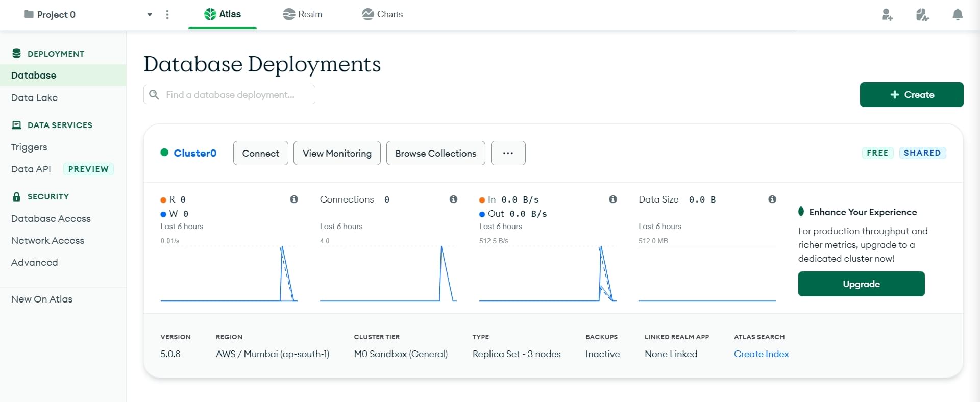Click info icon for Data Size chart
Image resolution: width=980 pixels, height=402 pixels.
tap(772, 199)
